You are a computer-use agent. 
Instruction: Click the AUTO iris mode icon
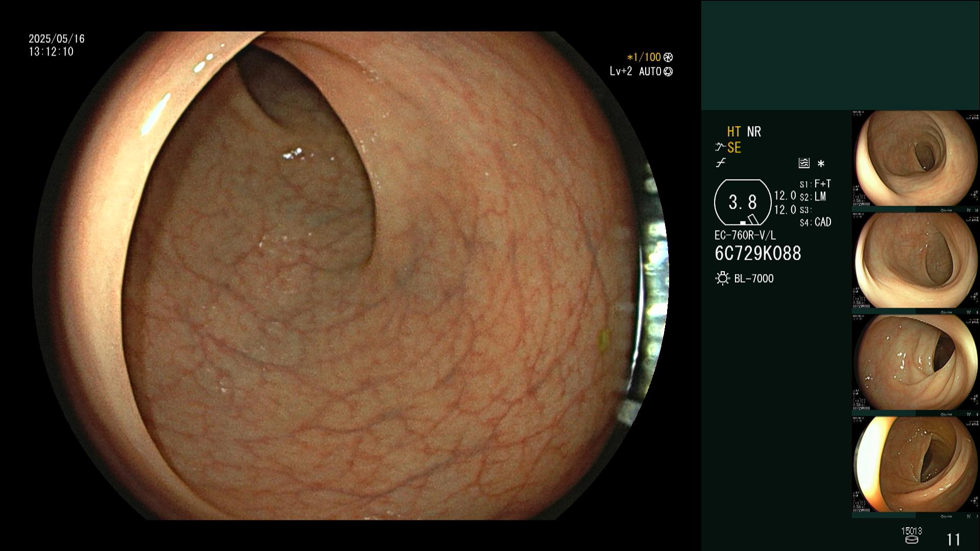pyautogui.click(x=668, y=72)
